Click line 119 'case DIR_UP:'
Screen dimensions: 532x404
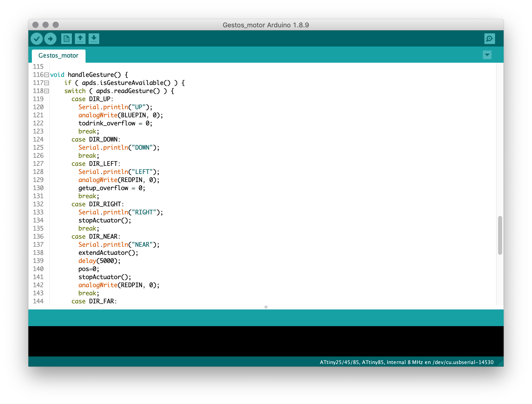(x=92, y=99)
